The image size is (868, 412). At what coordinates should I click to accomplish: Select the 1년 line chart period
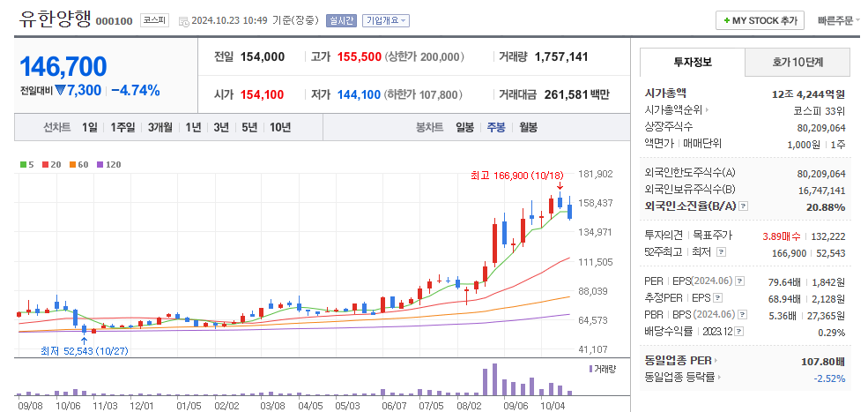click(x=193, y=127)
